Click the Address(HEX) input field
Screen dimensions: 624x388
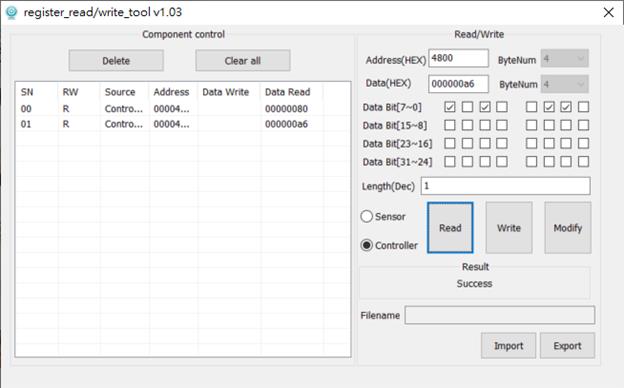(458, 58)
